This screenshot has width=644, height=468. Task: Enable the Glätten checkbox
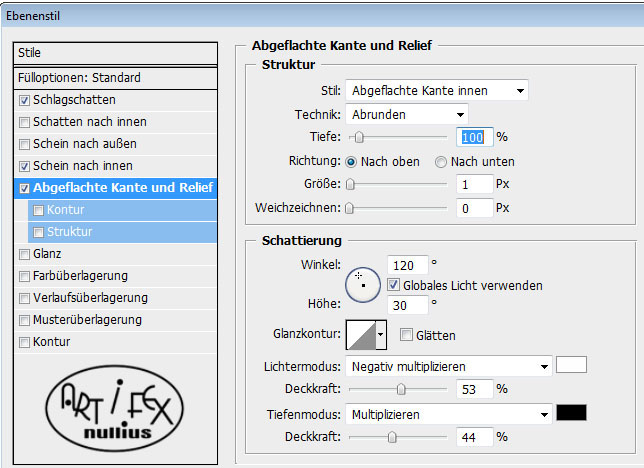click(x=406, y=335)
